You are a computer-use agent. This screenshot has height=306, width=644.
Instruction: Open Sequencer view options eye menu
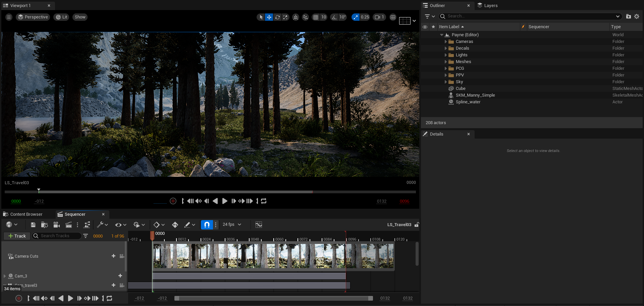point(120,225)
